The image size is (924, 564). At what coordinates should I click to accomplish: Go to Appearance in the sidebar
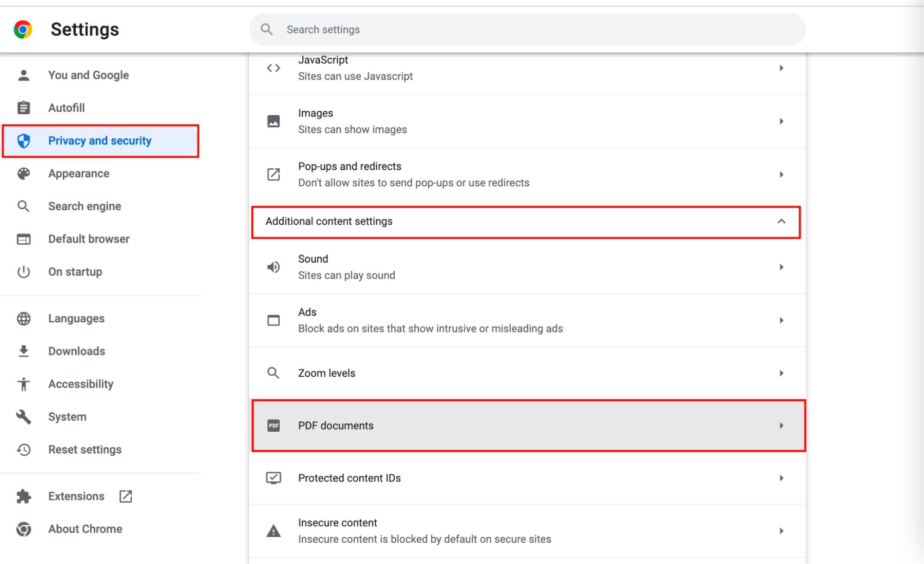coord(79,173)
